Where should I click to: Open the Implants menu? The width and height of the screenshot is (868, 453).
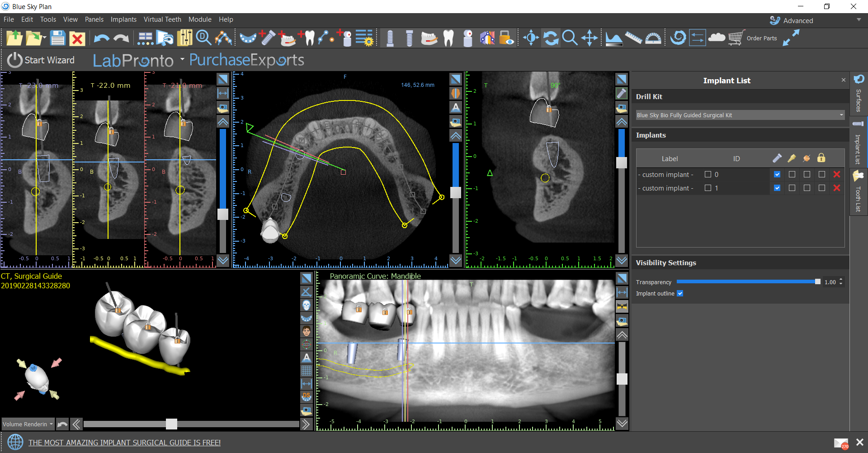pyautogui.click(x=123, y=19)
